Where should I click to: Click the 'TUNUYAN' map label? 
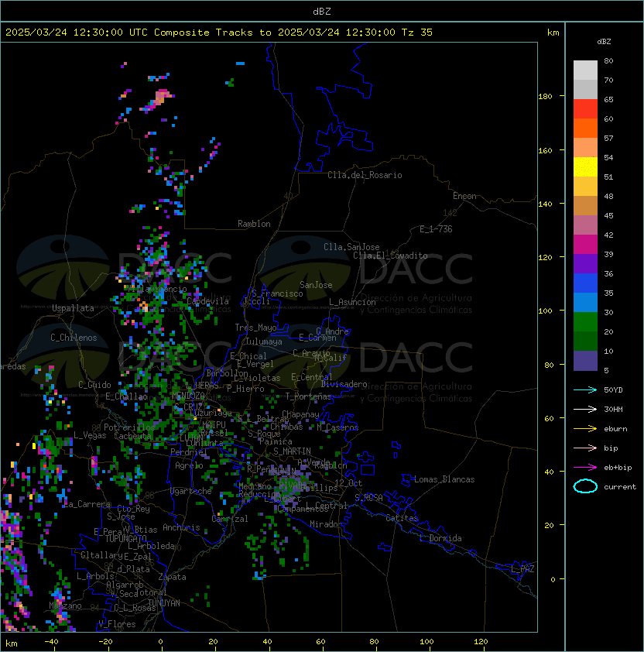point(164,603)
